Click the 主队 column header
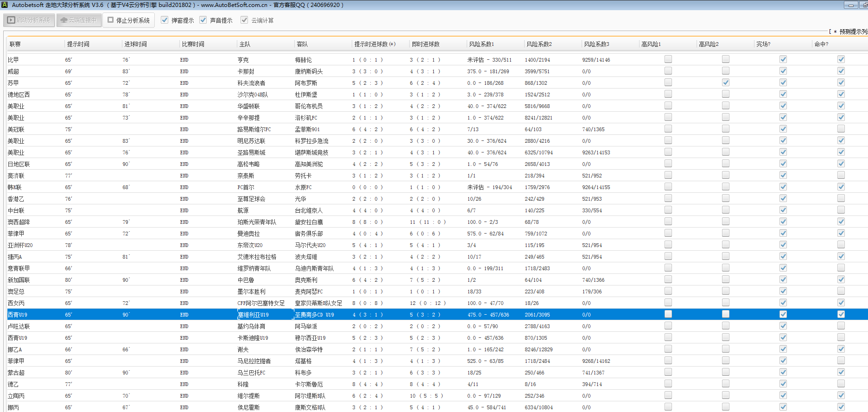The image size is (868, 412). 245,44
